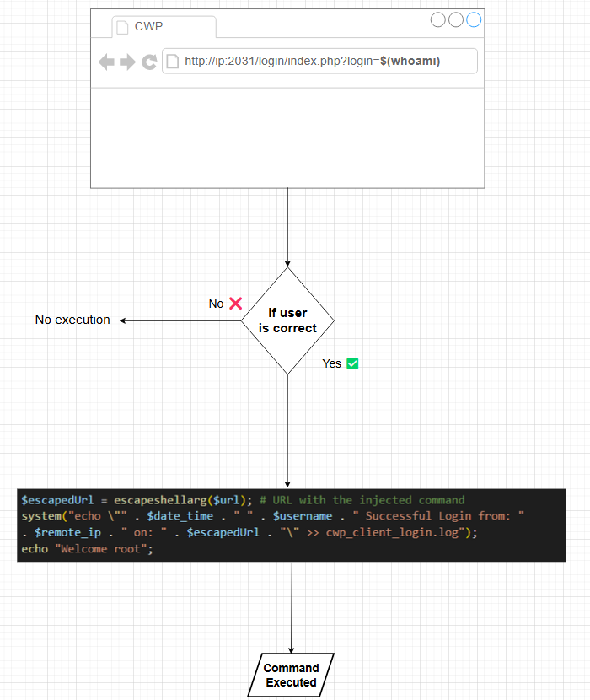Image resolution: width=590 pixels, height=700 pixels.
Task: Click the green checkmark beside Yes
Action: (x=352, y=363)
